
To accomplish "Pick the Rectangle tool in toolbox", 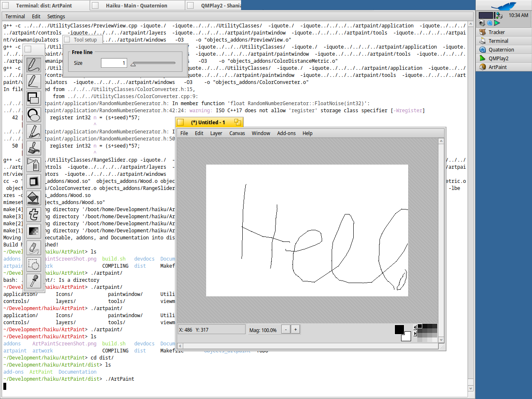I will (34, 98).
